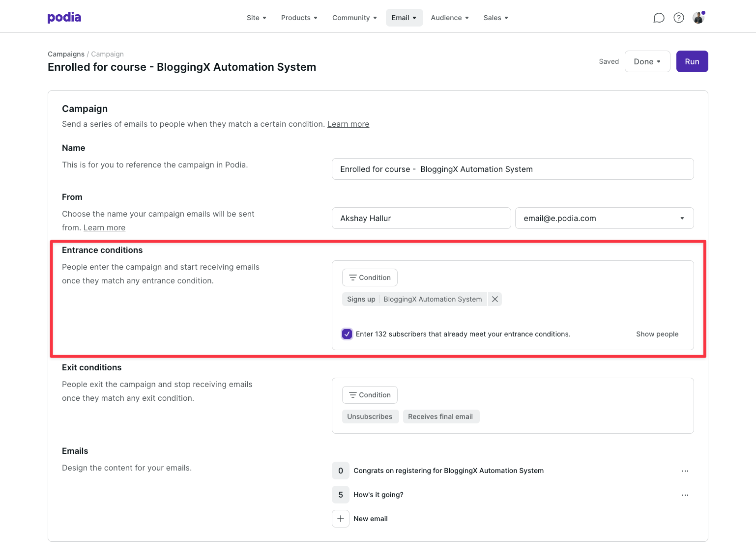
Task: Open the user profile avatar
Action: (x=698, y=18)
